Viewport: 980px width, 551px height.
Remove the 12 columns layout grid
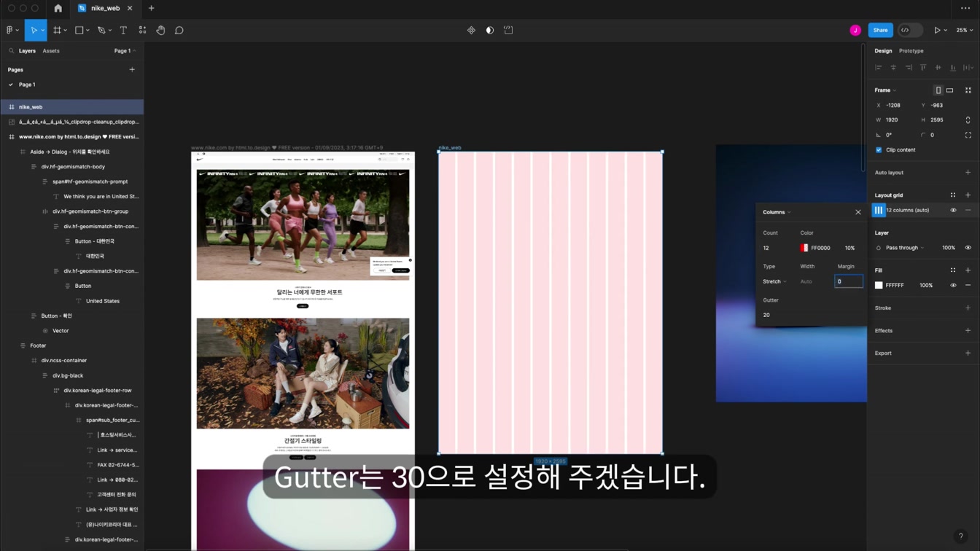pyautogui.click(x=968, y=211)
